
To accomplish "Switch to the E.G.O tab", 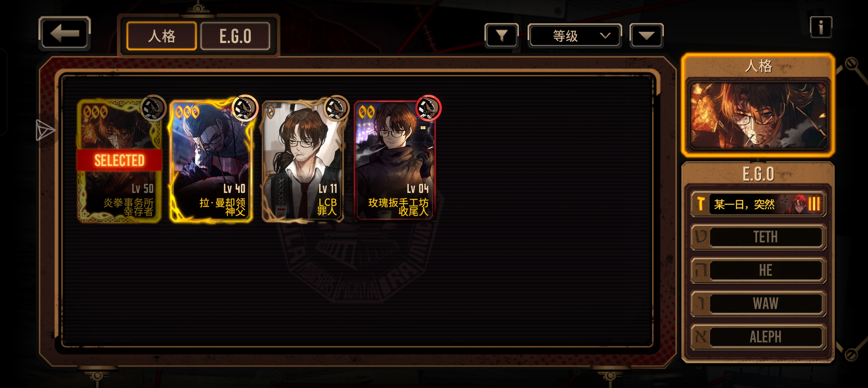I will click(x=235, y=36).
